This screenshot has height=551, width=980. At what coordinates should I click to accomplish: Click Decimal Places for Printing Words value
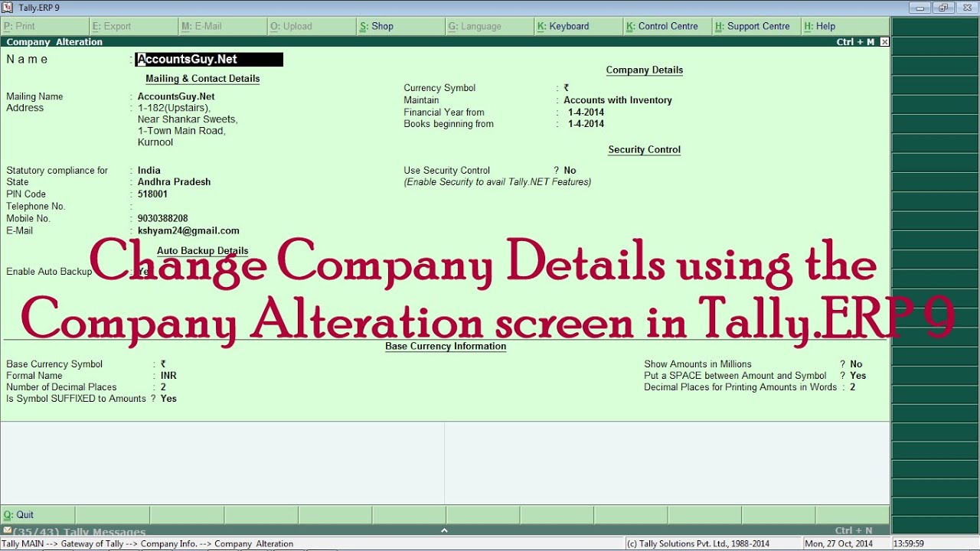[x=852, y=387]
